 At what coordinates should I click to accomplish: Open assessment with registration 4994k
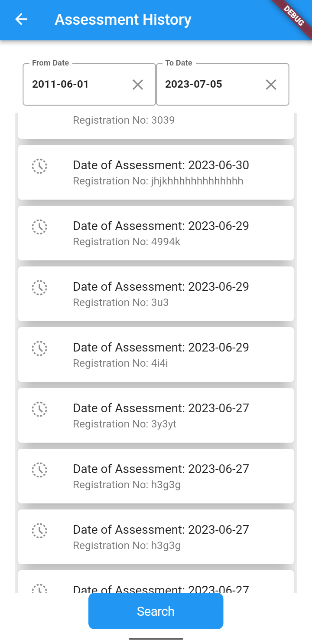(x=160, y=233)
